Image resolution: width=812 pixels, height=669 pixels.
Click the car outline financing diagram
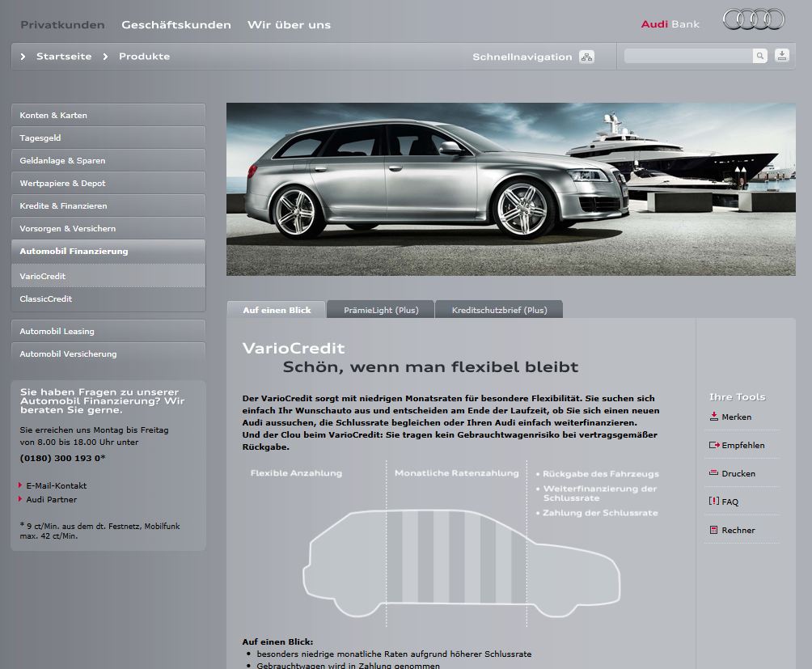tap(462, 563)
